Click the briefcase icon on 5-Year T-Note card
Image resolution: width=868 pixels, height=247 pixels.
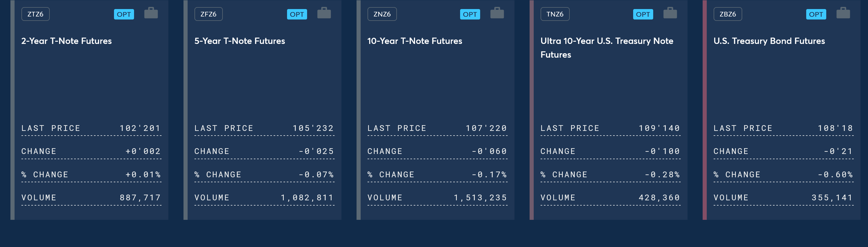click(324, 13)
